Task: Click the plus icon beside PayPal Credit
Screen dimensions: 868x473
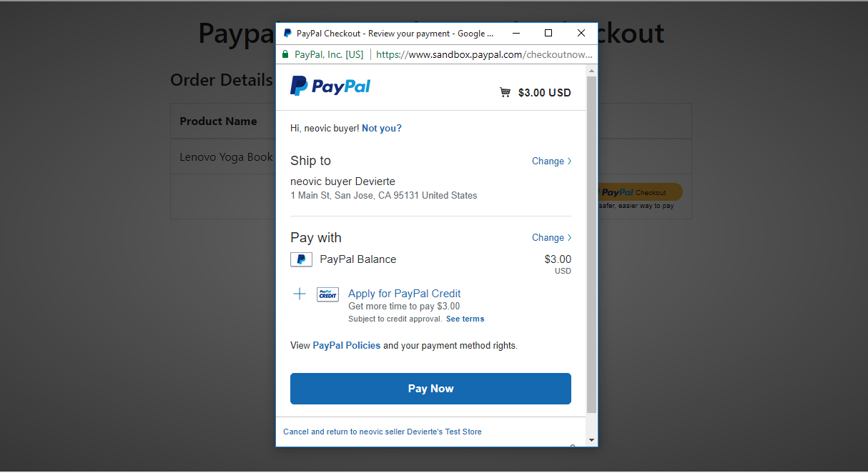Action: (300, 294)
